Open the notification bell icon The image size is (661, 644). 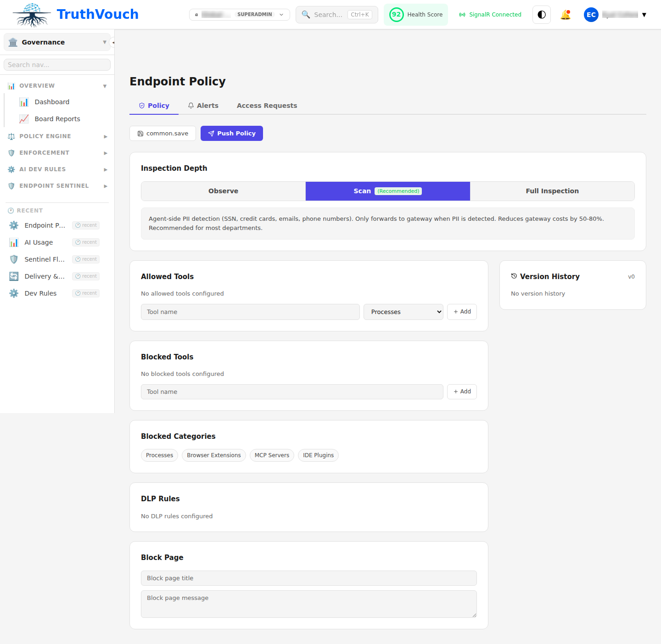(566, 14)
